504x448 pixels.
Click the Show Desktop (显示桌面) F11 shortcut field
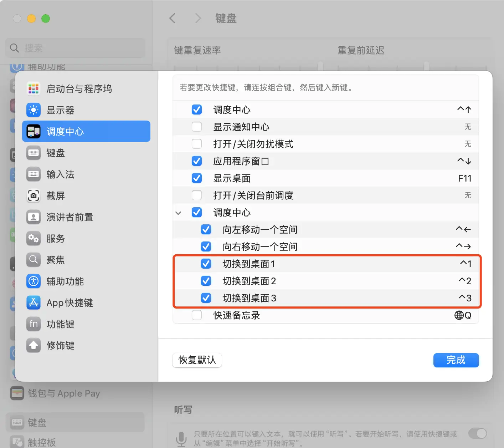click(x=464, y=178)
